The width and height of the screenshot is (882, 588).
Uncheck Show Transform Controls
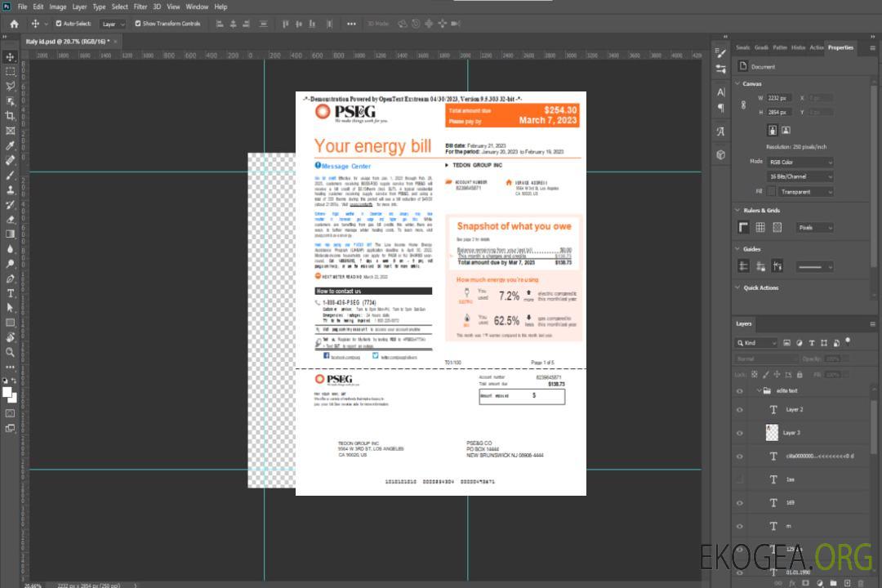point(137,24)
